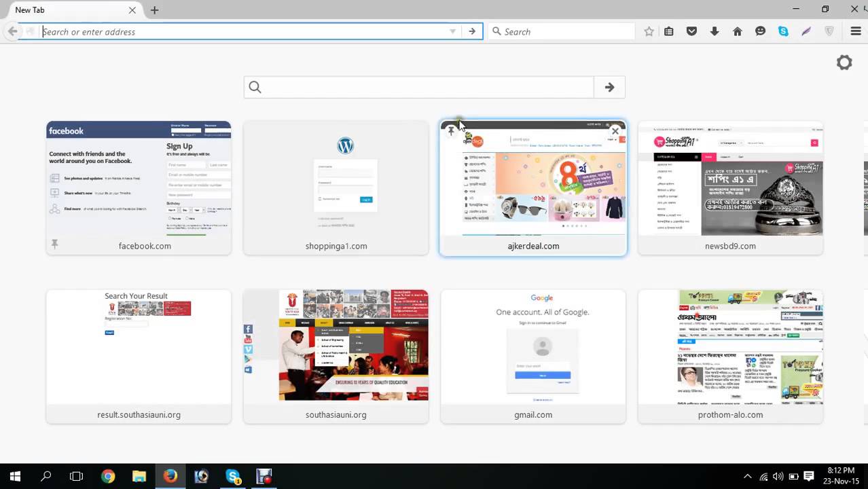Open the address bar history dropdown

click(452, 31)
